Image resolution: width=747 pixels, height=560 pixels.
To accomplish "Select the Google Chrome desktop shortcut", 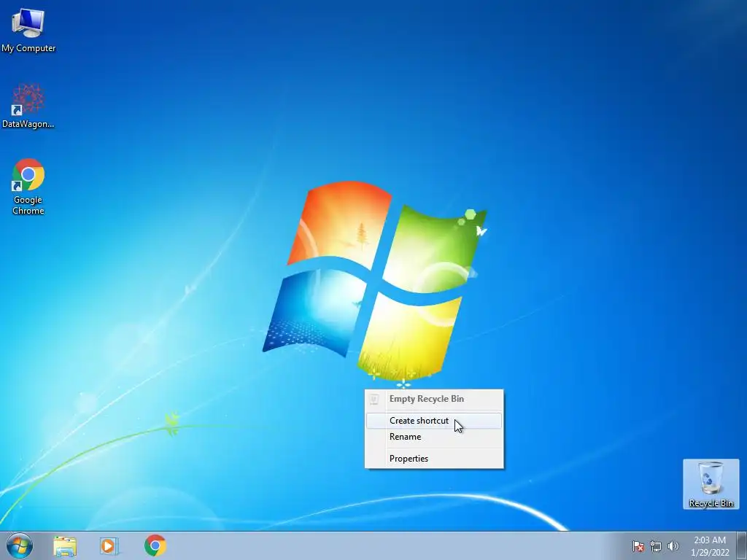I will pos(28,186).
